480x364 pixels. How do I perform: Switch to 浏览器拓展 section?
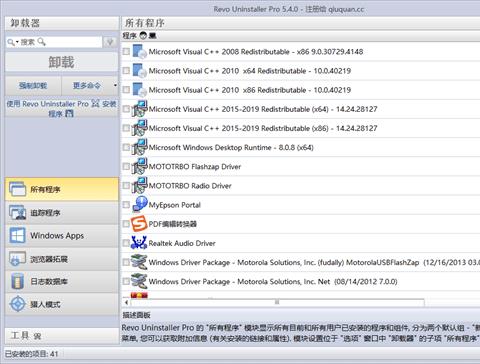pyautogui.click(x=62, y=259)
